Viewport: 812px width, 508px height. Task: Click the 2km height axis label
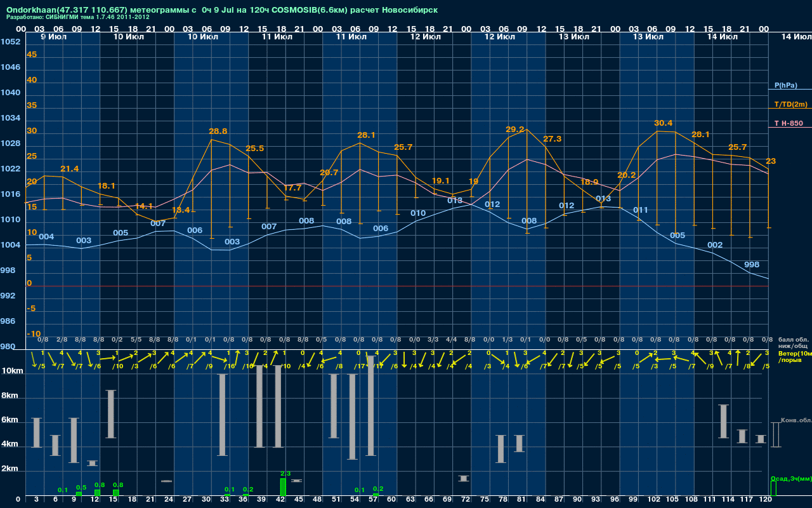tap(10, 469)
